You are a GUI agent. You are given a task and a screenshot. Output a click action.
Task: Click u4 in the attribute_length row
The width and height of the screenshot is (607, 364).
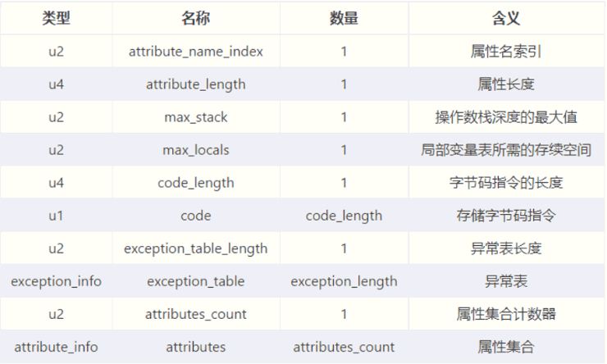coord(56,84)
